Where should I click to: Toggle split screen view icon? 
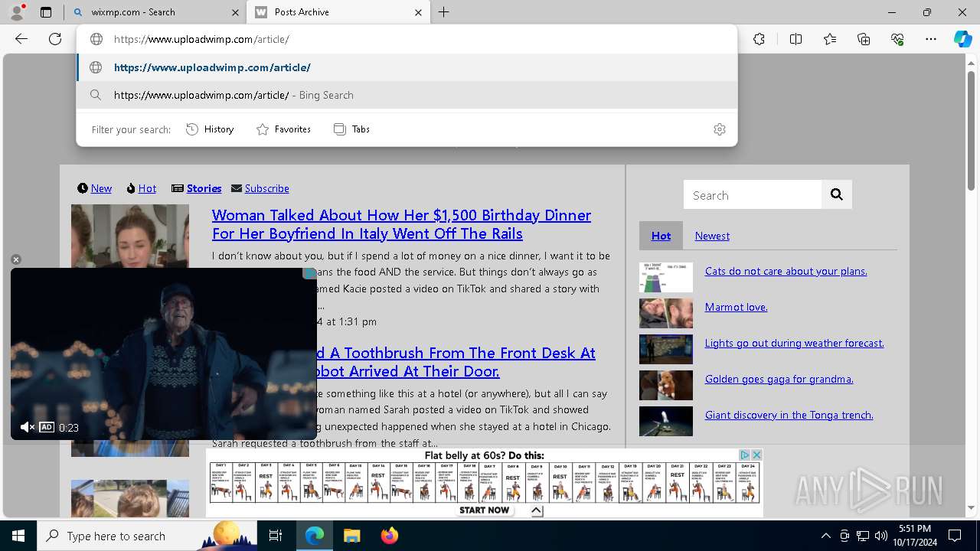pos(795,39)
